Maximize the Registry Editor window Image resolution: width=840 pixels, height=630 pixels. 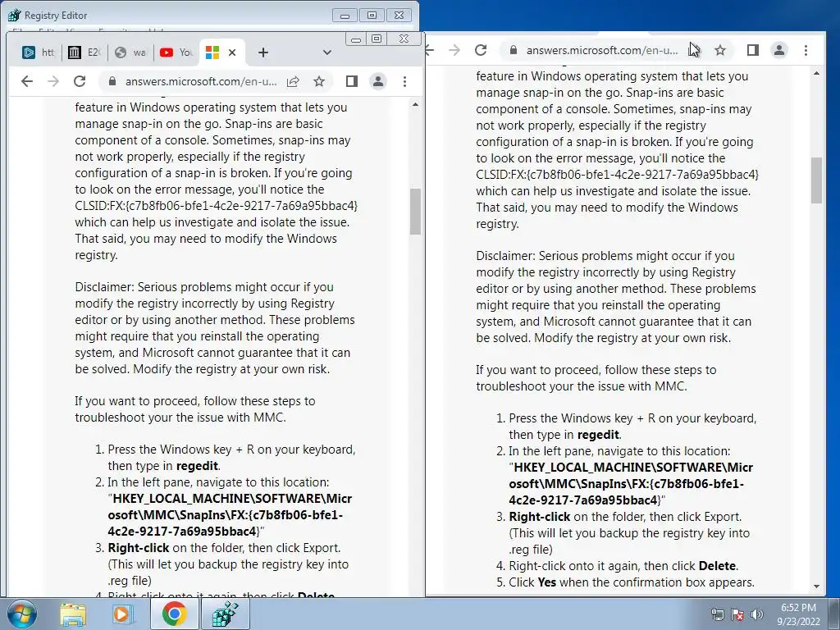[372, 15]
